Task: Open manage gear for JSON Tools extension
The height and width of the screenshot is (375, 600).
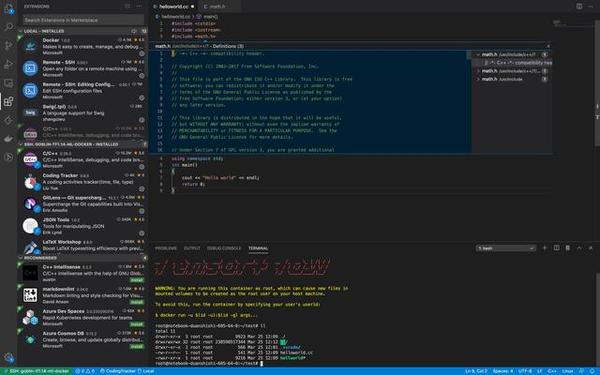Action: point(142,233)
